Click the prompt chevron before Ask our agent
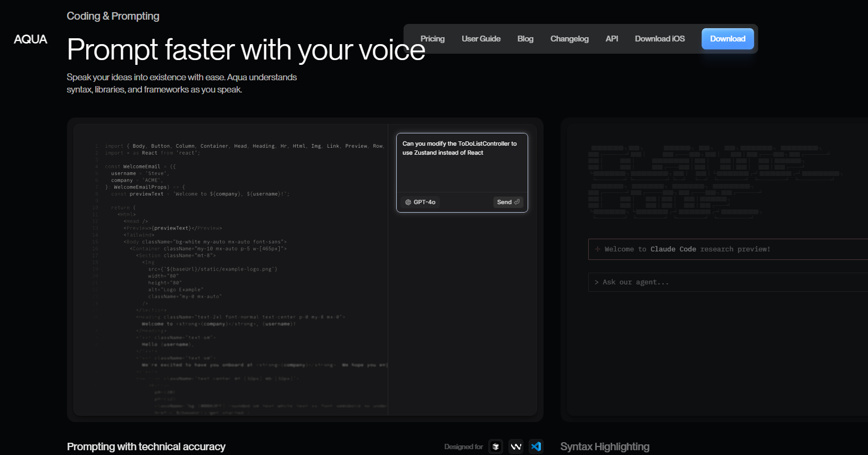The width and height of the screenshot is (868, 455). (x=597, y=282)
